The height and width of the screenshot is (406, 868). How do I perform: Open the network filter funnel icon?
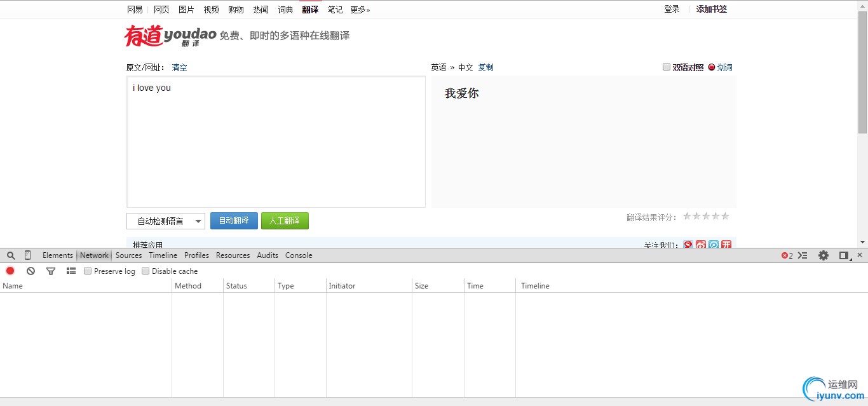(51, 271)
